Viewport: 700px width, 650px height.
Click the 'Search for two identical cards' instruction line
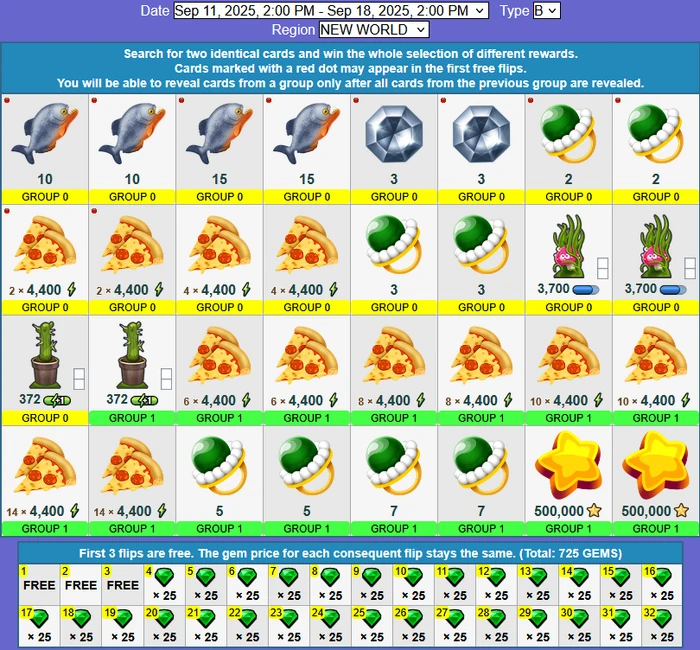[x=350, y=54]
